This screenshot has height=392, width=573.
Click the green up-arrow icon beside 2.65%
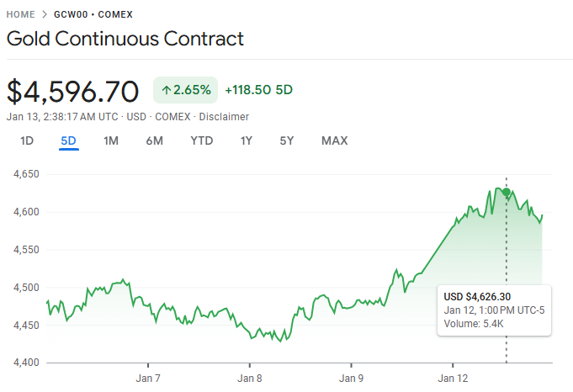click(166, 90)
